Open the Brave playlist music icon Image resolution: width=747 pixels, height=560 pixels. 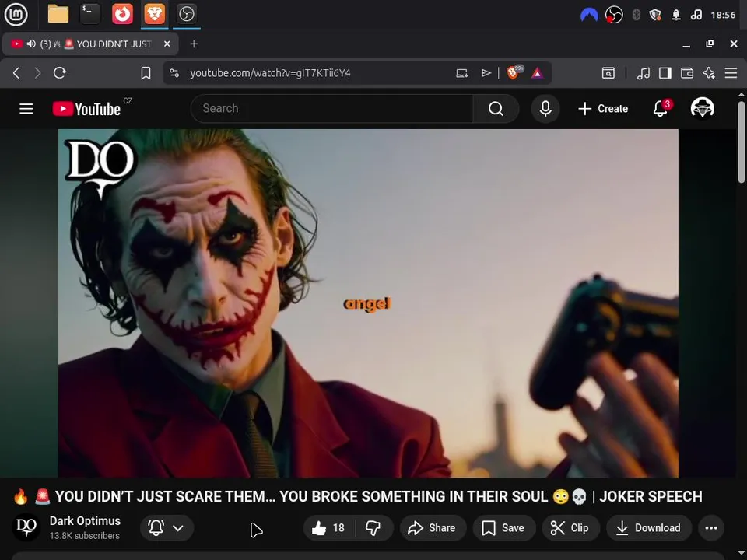644,73
